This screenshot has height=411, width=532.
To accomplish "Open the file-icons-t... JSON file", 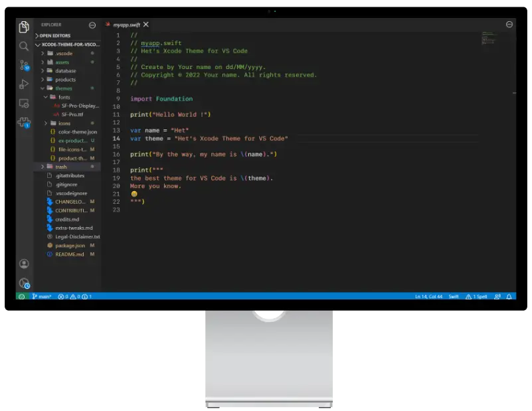I will (x=67, y=149).
